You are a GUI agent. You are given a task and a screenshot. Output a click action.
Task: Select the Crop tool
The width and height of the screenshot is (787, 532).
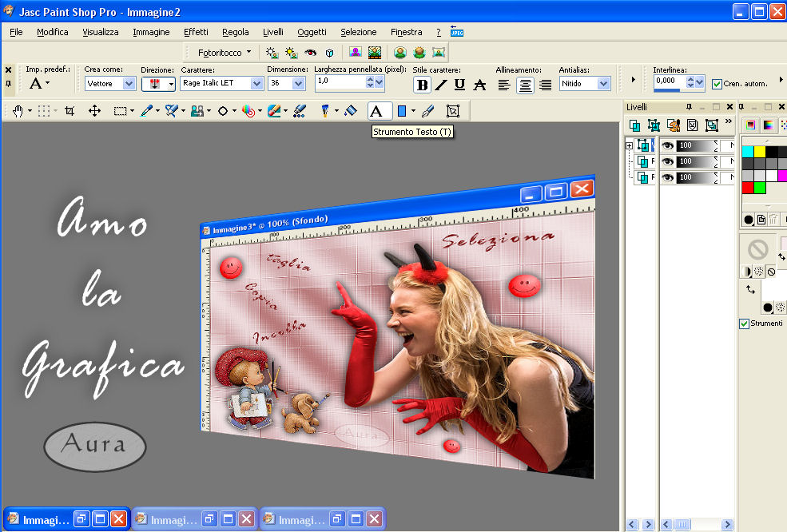point(70,111)
